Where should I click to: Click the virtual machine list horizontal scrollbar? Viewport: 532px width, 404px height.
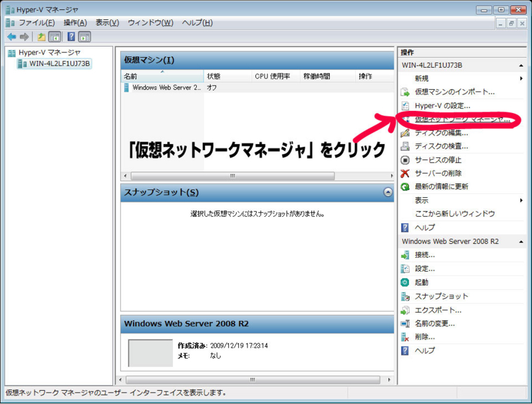pos(233,176)
